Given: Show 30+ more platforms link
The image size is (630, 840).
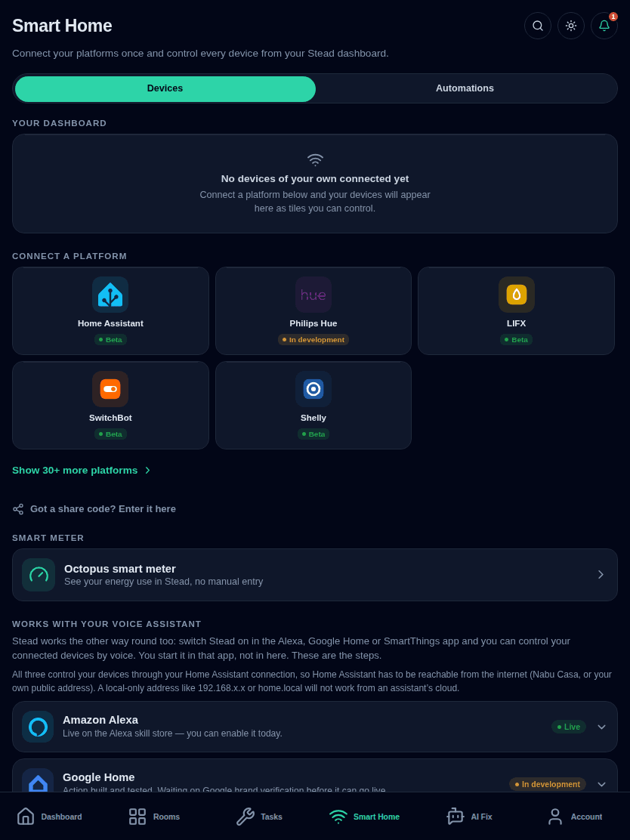Looking at the screenshot, I should click(82, 471).
